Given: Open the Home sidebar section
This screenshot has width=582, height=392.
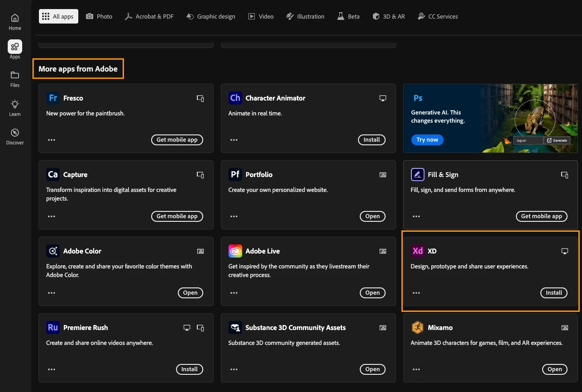Looking at the screenshot, I should click(x=15, y=22).
